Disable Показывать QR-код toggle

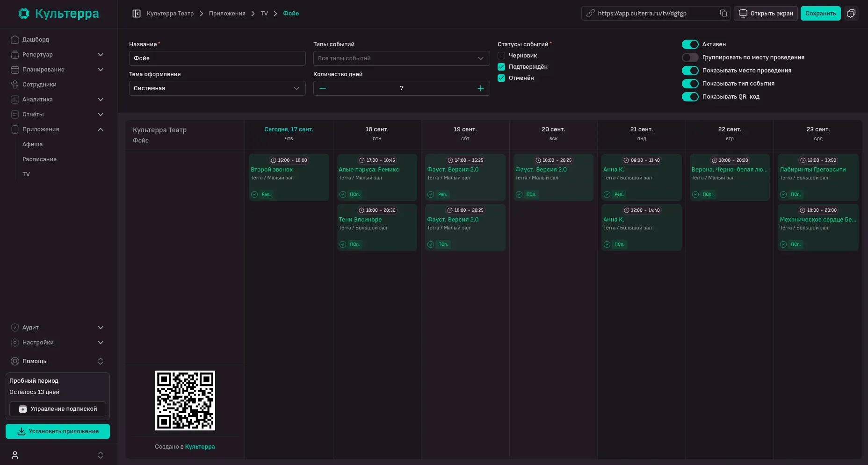click(x=690, y=97)
